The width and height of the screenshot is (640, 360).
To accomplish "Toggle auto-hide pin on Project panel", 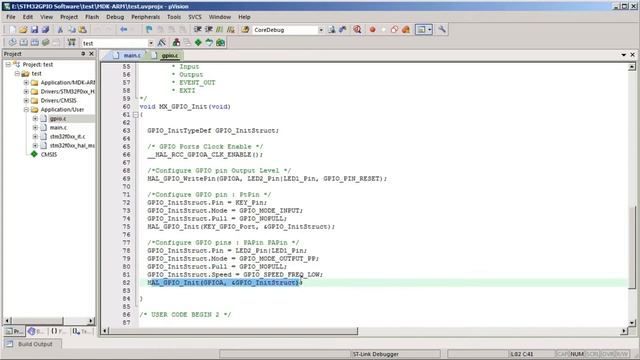I will tap(83, 54).
